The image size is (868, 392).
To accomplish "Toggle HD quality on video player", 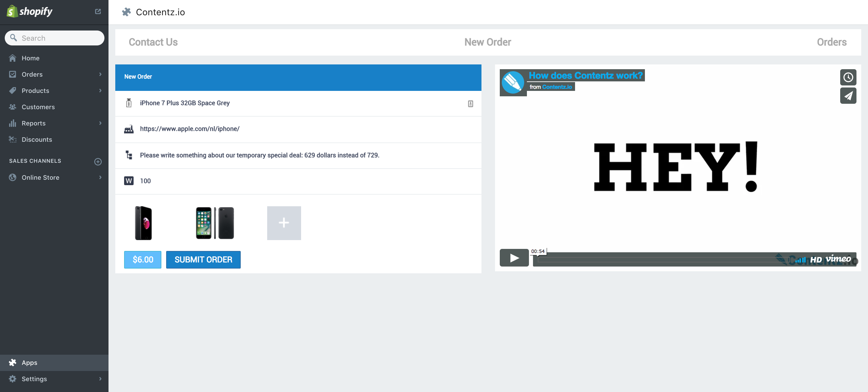I will coord(816,260).
